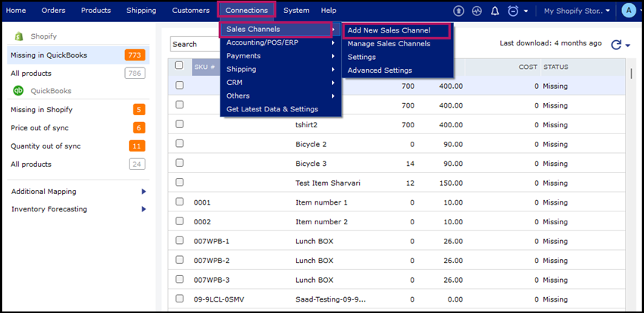Toggle the select-all checkbox in table header
The image size is (644, 313).
point(180,66)
